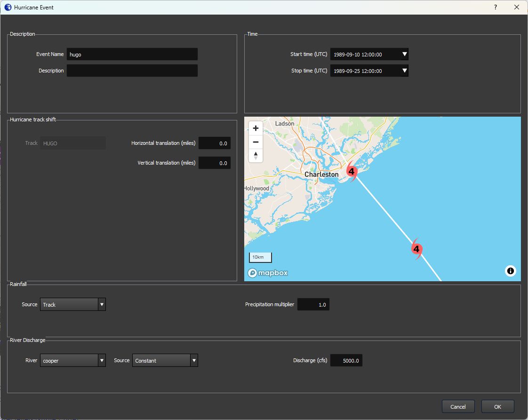Click into the Description text field
This screenshot has width=528, height=420.
point(132,71)
